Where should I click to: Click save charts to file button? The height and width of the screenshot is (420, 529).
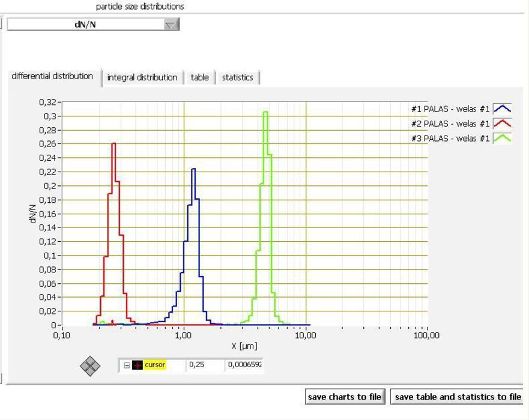(345, 397)
